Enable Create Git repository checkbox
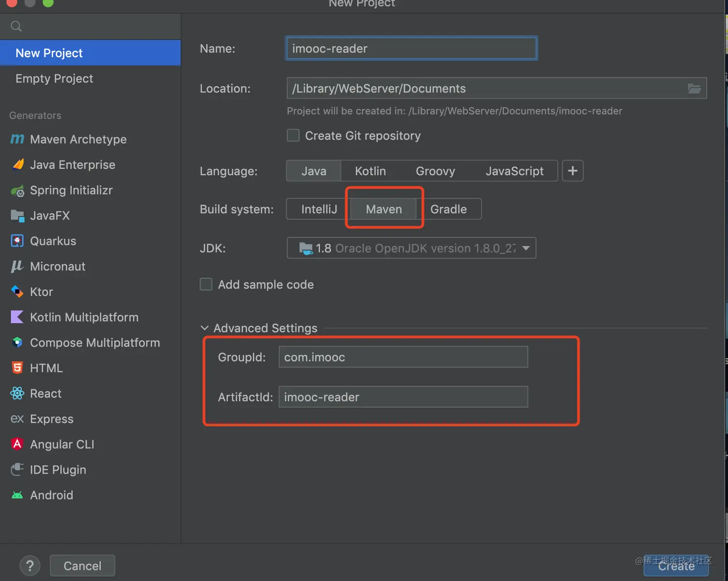Screen dimensions: 728x581 [293, 136]
